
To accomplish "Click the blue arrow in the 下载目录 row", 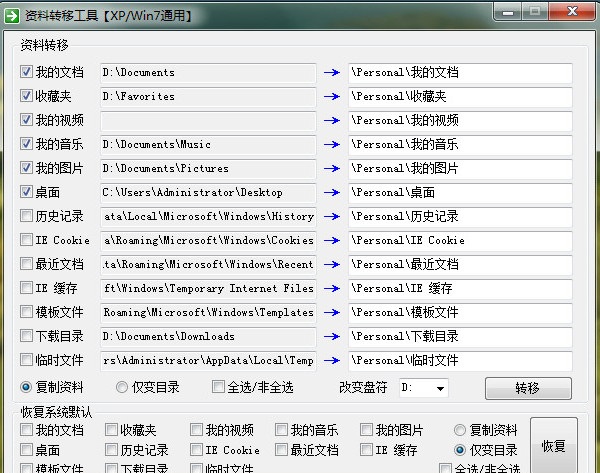I will coord(332,336).
